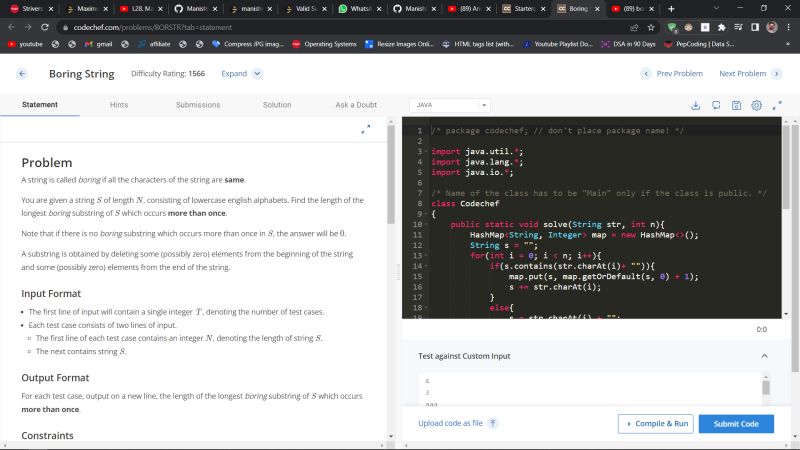Download the code using the download icon
The image size is (800, 450).
coord(696,105)
